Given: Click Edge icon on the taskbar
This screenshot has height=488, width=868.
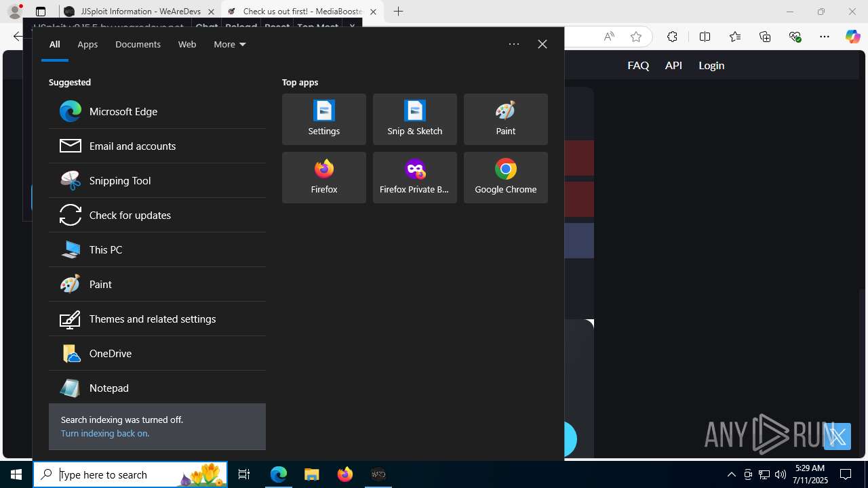Looking at the screenshot, I should (279, 474).
